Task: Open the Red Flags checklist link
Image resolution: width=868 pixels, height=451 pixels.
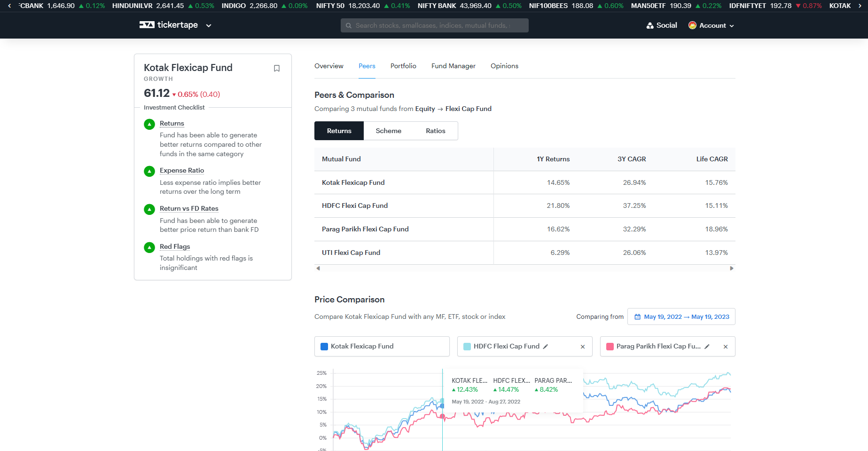Action: pyautogui.click(x=175, y=246)
